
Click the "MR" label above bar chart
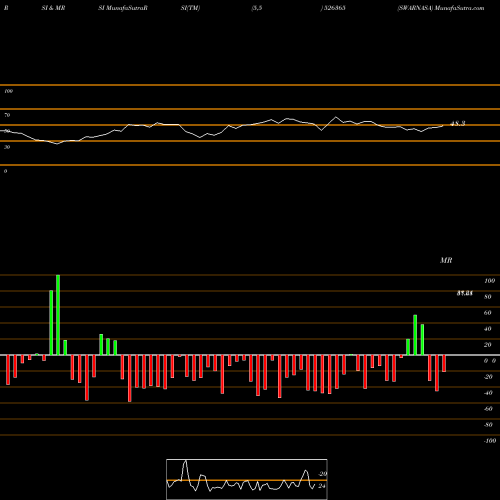pyautogui.click(x=446, y=260)
